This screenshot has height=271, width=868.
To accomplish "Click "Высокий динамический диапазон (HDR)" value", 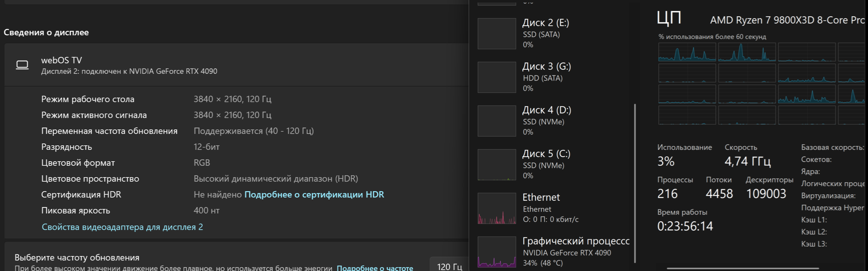I will coord(276,179).
